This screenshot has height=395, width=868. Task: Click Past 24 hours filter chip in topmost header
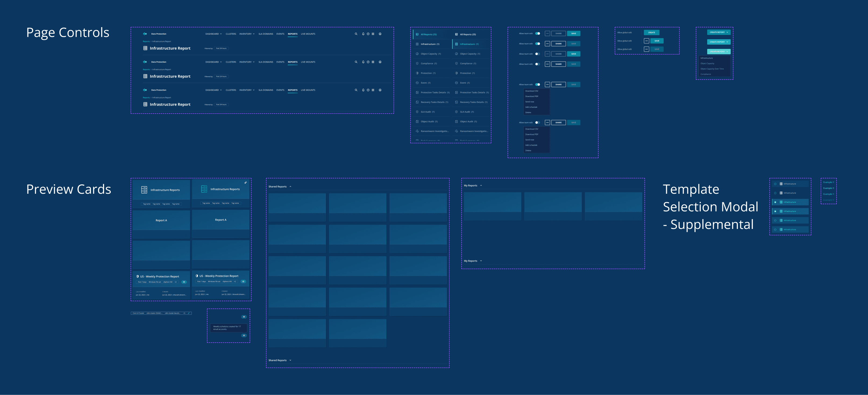(x=221, y=48)
